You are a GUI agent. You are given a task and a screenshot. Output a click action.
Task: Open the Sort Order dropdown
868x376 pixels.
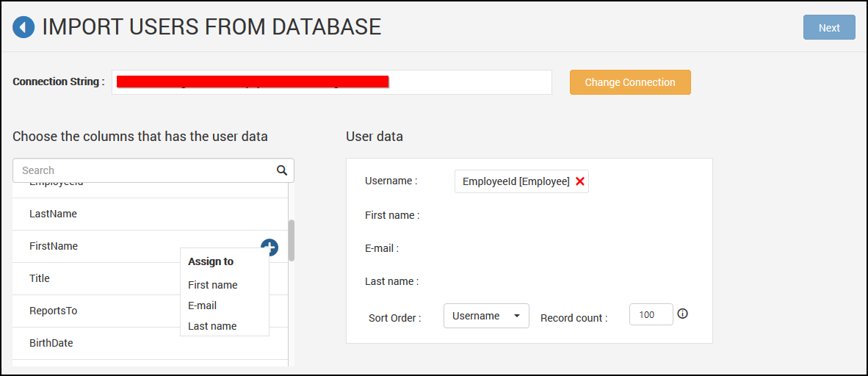[x=486, y=316]
